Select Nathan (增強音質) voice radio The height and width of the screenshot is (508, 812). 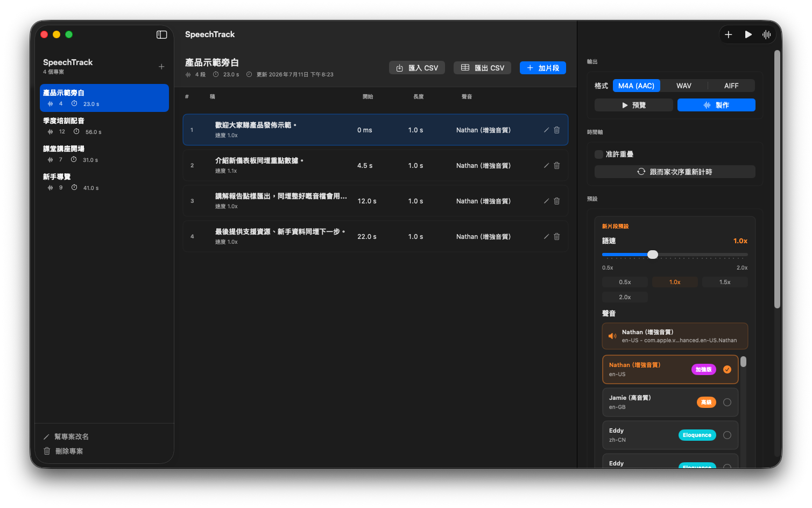[727, 369]
